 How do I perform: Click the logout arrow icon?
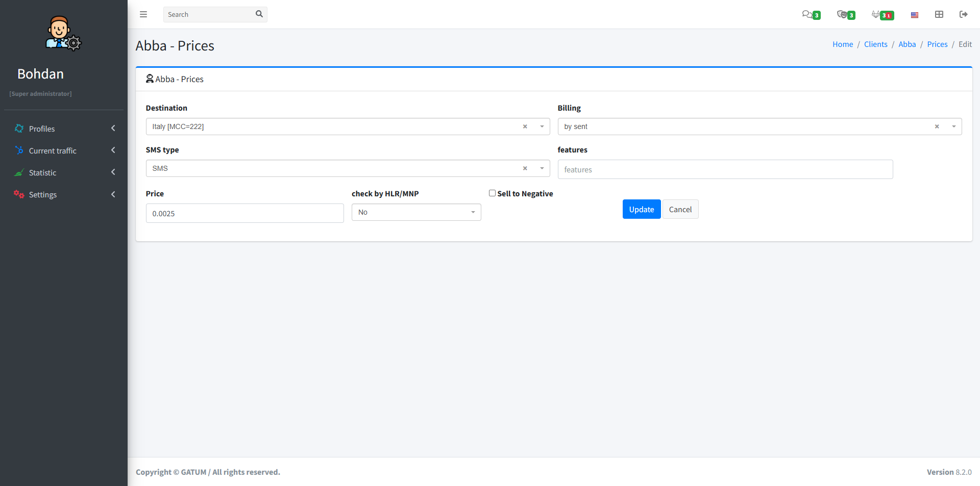coord(964,14)
